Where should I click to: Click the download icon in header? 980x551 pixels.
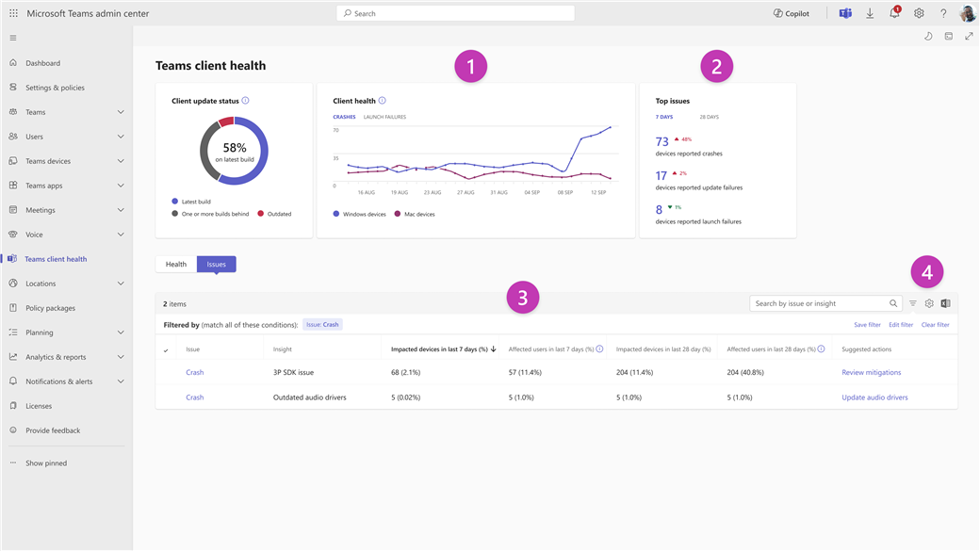tap(870, 13)
